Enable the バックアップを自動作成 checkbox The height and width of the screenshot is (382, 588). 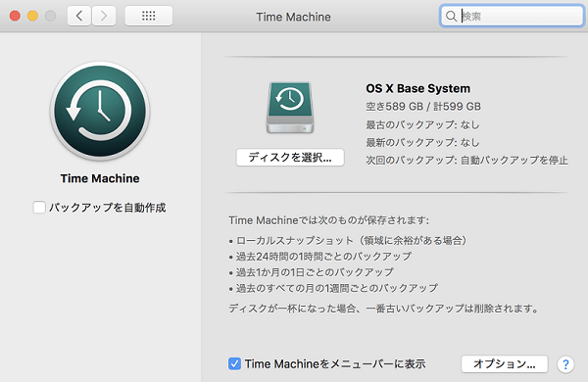[39, 207]
